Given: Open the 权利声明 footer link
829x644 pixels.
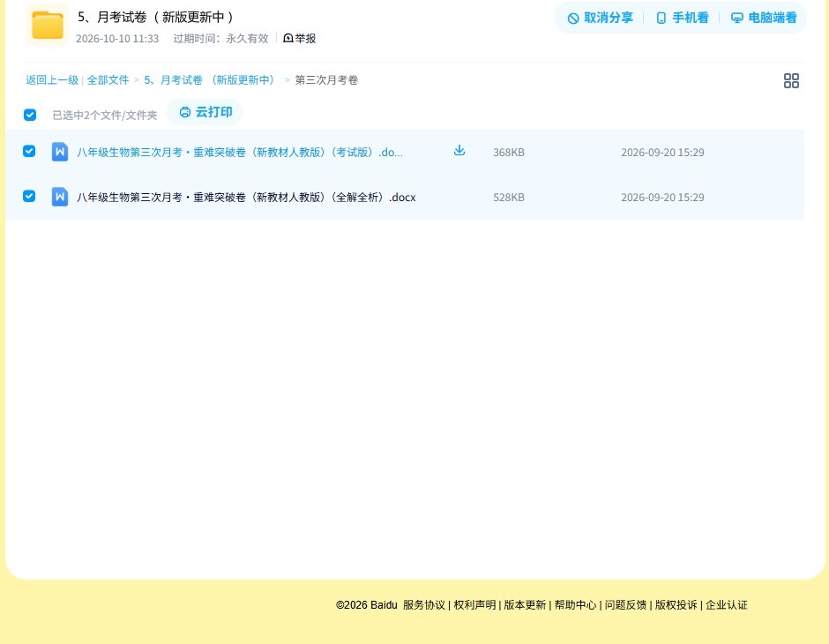Looking at the screenshot, I should coord(474,605).
